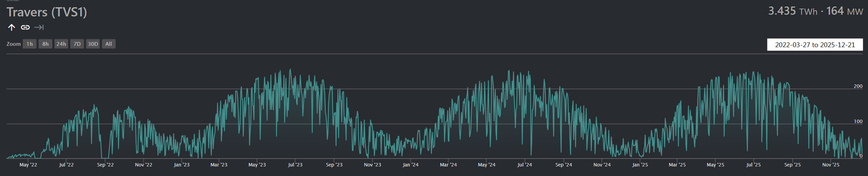Open the date range field 2022-03-27 to 2025-12-21
Viewport: 868px width, 176px height.
point(815,45)
